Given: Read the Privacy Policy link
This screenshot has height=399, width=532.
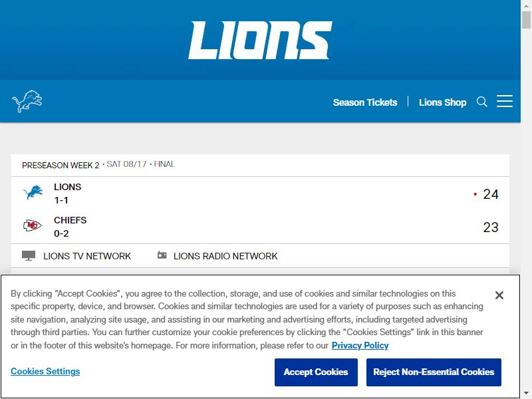Looking at the screenshot, I should 360,345.
